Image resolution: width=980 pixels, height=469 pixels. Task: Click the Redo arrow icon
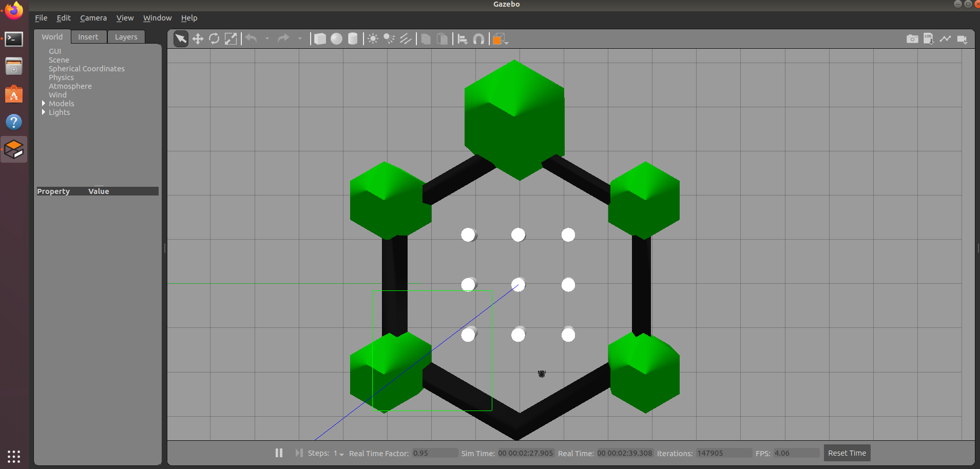(x=283, y=38)
